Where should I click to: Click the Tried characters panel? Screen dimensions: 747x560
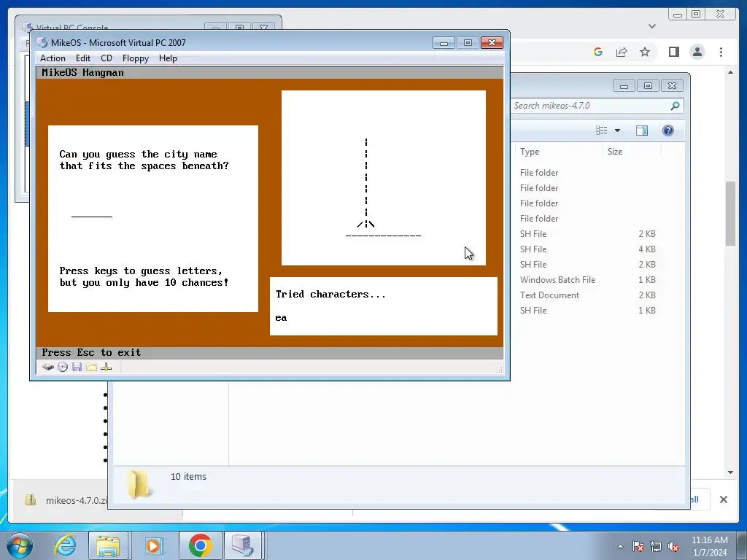coord(384,306)
